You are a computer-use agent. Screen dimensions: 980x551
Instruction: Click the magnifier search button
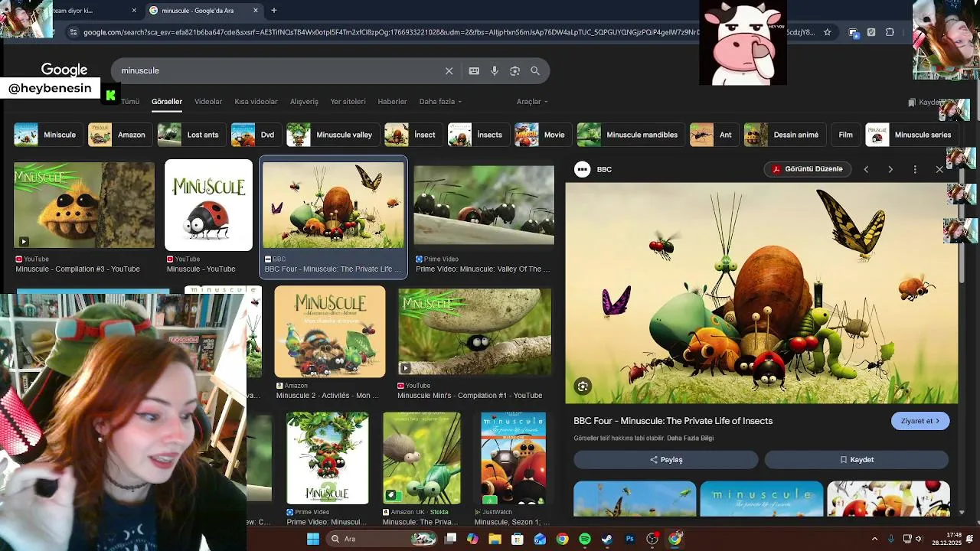[535, 70]
